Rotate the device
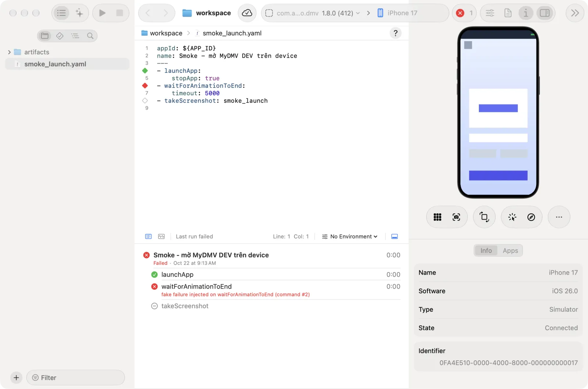The image size is (588, 389). (484, 217)
